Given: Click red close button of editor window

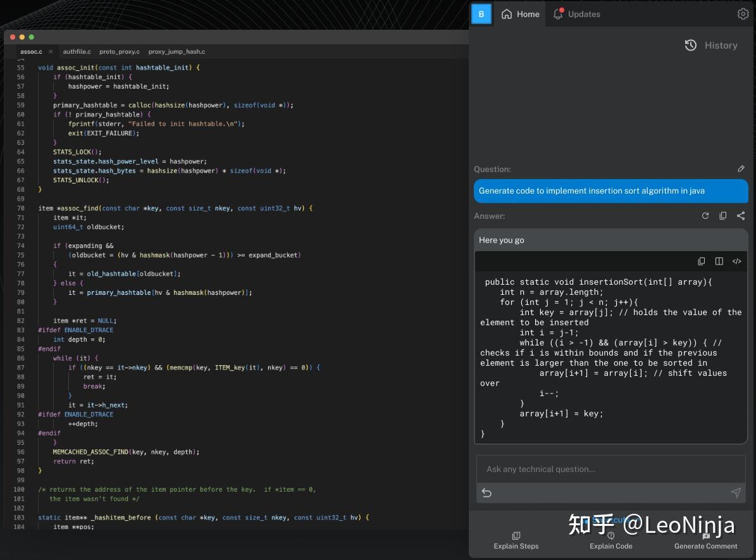Looking at the screenshot, I should click(x=13, y=37).
